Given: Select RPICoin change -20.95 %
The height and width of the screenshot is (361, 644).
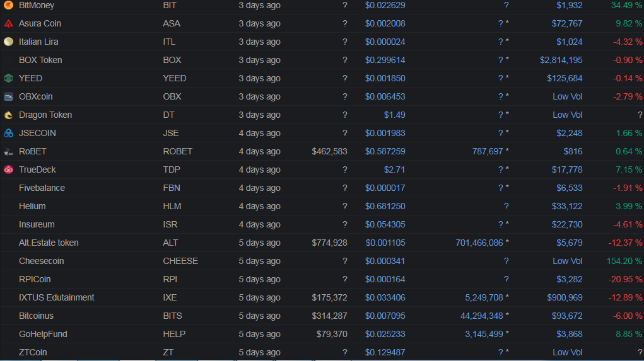Looking at the screenshot, I should tap(625, 279).
